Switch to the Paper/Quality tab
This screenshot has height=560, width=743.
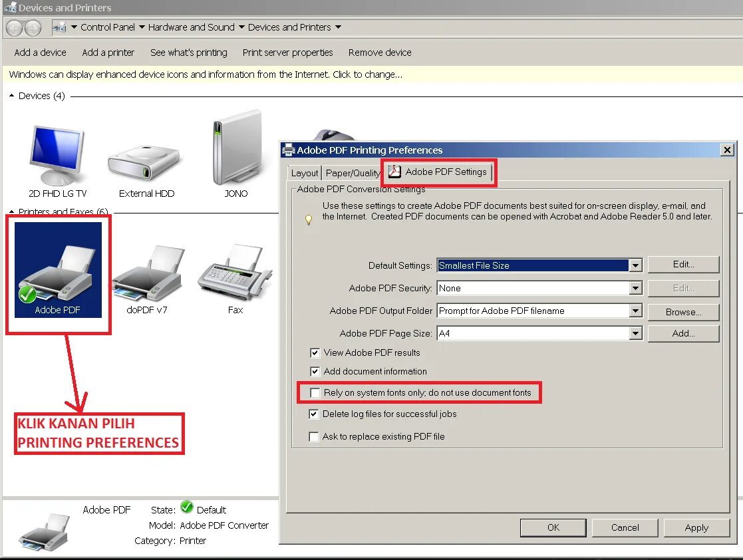click(353, 174)
